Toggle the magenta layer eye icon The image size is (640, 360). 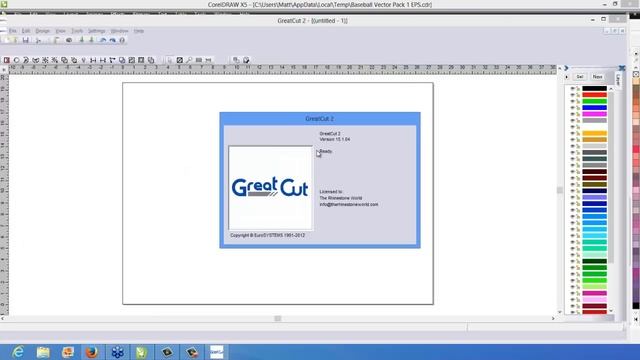[572, 114]
